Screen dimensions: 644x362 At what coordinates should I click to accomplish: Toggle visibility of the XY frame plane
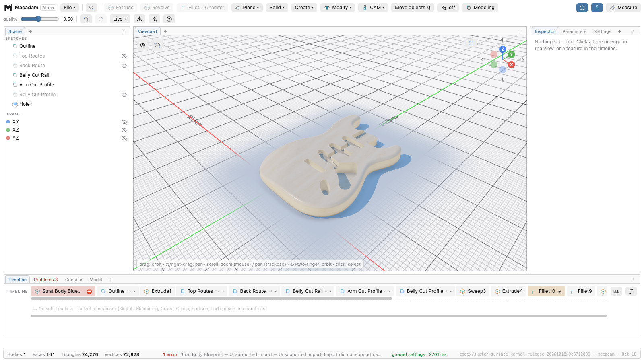point(124,122)
